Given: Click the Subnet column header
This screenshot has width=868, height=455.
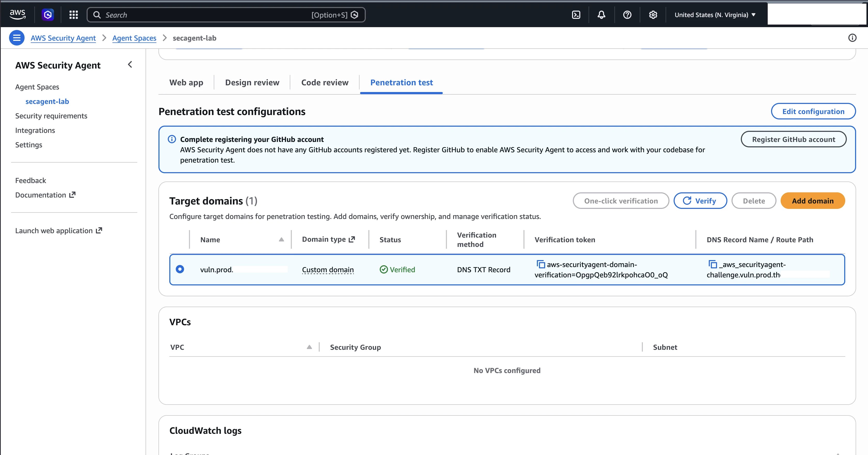Looking at the screenshot, I should pyautogui.click(x=665, y=347).
